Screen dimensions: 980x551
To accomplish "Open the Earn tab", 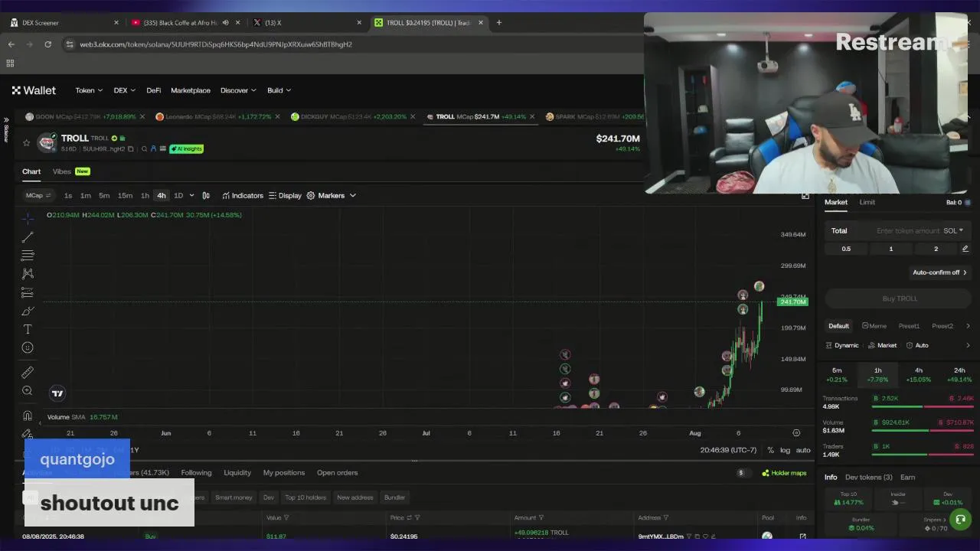I will point(907,477).
